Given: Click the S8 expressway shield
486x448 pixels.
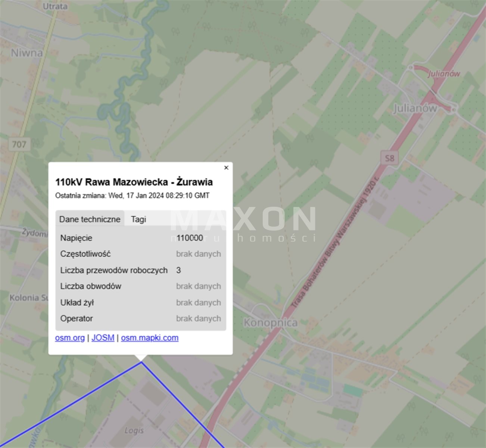Looking at the screenshot, I should click(x=389, y=158).
